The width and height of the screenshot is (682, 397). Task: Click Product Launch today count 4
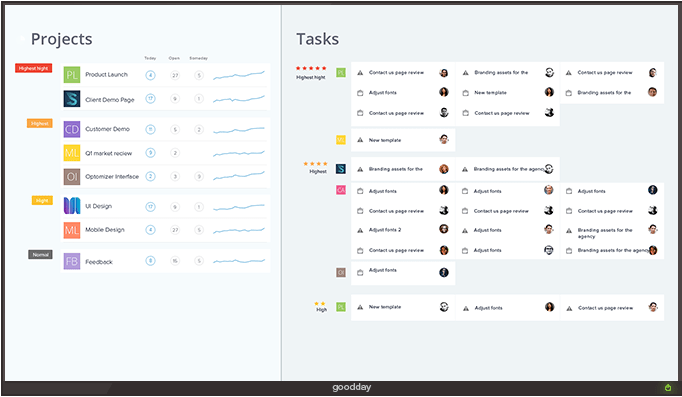click(150, 75)
